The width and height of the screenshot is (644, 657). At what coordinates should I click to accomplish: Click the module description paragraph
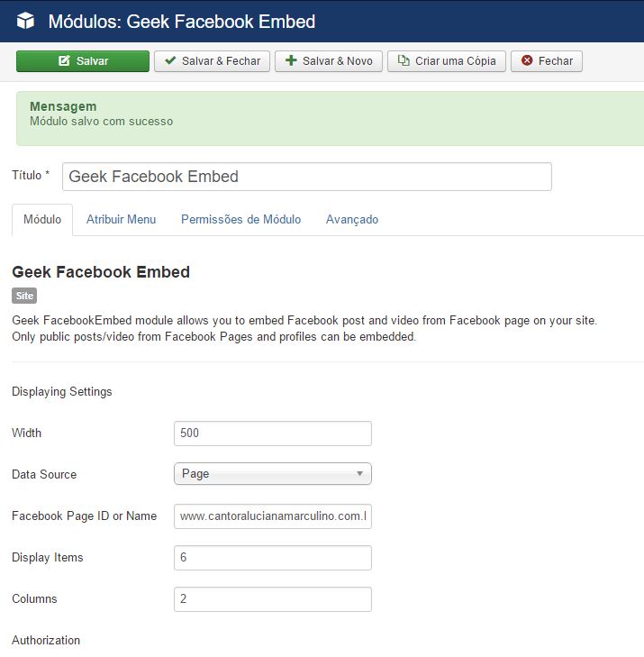pyautogui.click(x=304, y=328)
